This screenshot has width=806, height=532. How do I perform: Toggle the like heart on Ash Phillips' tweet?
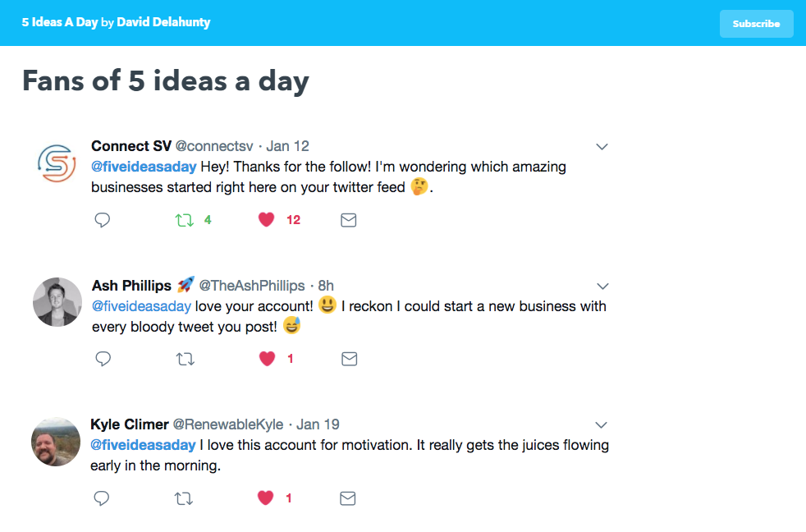click(x=266, y=358)
